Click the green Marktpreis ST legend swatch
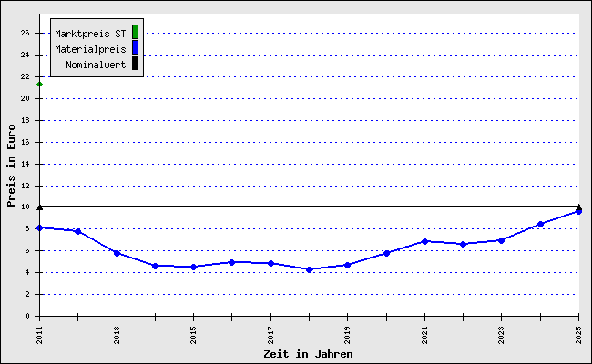 click(x=135, y=32)
